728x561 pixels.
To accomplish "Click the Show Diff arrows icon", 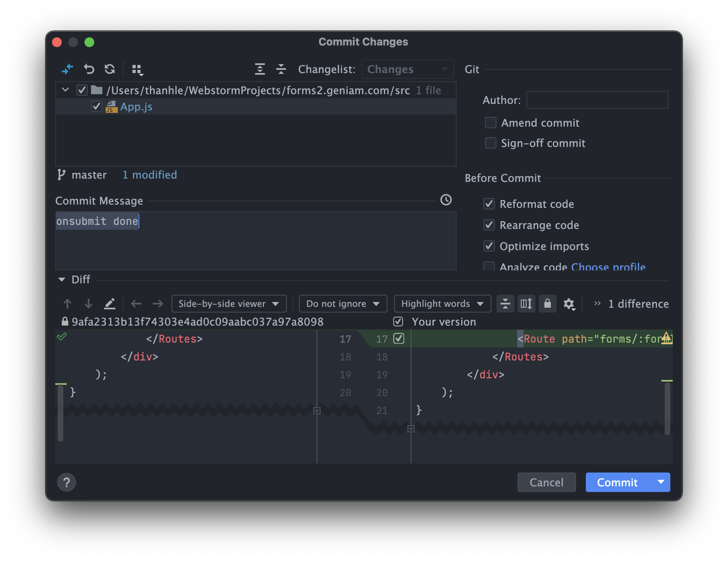I will [67, 69].
